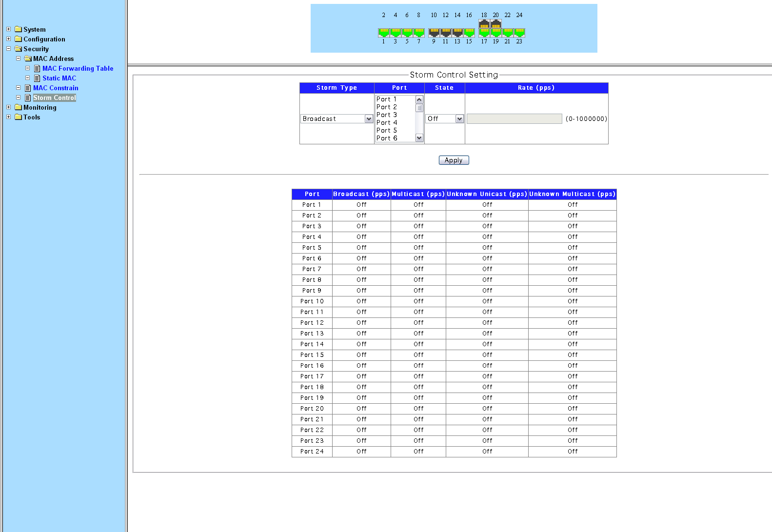772x532 pixels.
Task: Expand the Monitoring tree node
Action: coord(8,107)
